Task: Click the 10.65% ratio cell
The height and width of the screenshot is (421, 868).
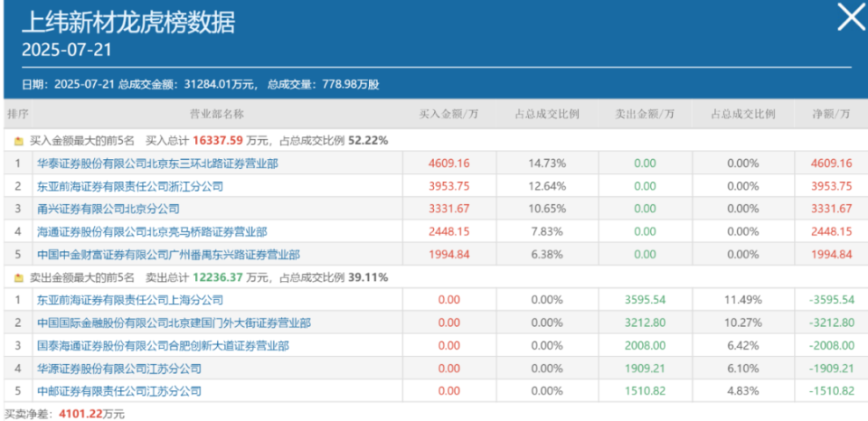Action: (547, 209)
